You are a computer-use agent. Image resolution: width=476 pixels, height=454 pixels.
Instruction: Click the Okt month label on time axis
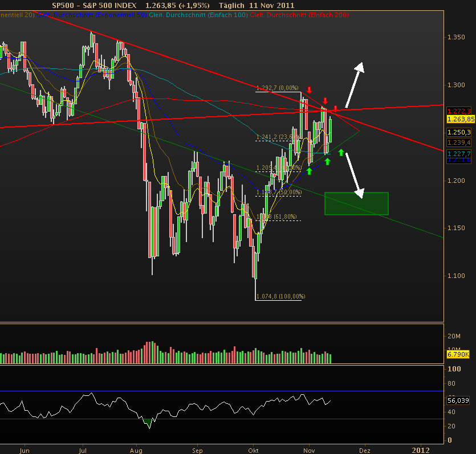coord(253,451)
